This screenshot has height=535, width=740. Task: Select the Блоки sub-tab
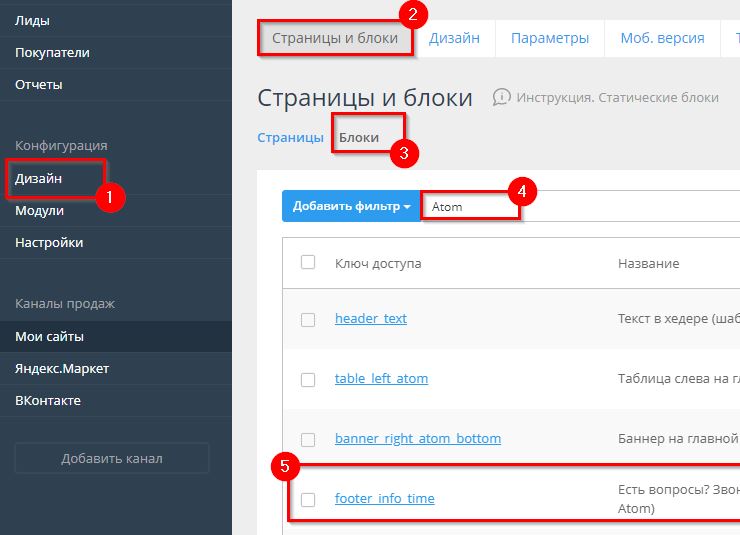[359, 138]
